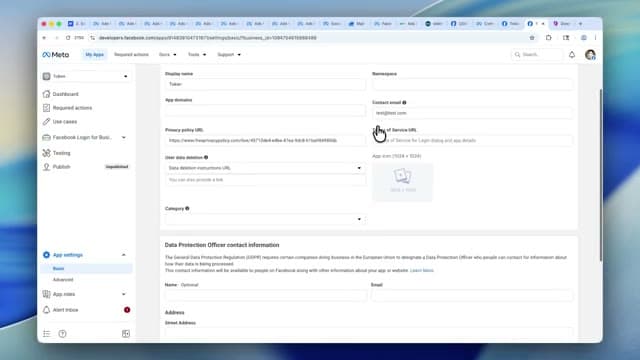The width and height of the screenshot is (640, 360).
Task: Click the help question mark icon
Action: point(62,334)
